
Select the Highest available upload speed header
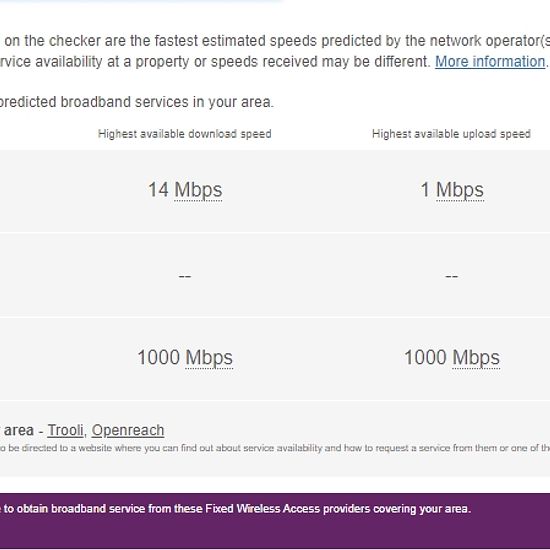[x=451, y=134]
